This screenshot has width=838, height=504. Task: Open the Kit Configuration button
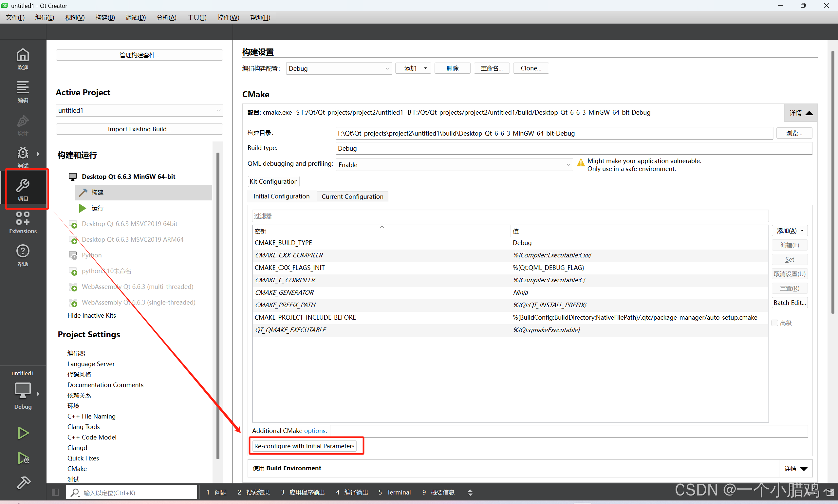pos(274,181)
